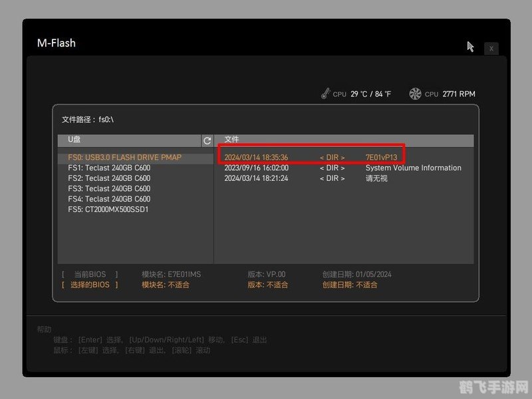The height and width of the screenshot is (399, 532).
Task: Click the 2771 RPM fan speed reading
Action: [x=459, y=94]
